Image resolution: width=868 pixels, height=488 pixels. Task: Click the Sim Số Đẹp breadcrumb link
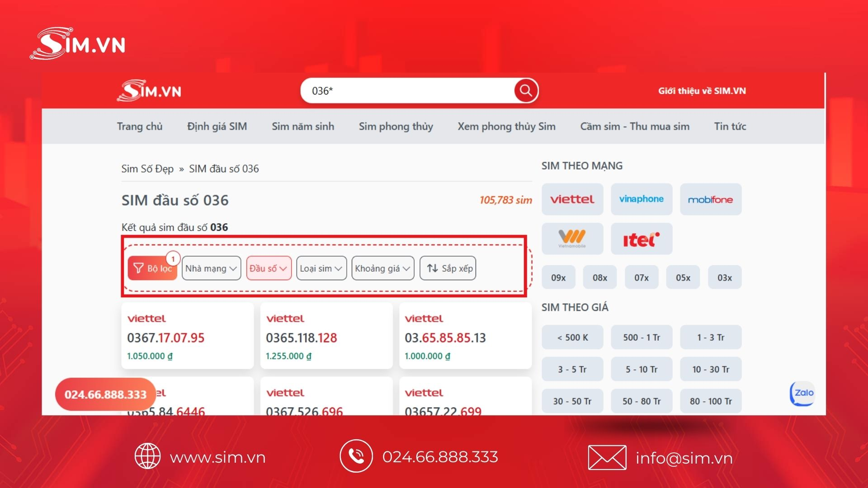point(147,169)
